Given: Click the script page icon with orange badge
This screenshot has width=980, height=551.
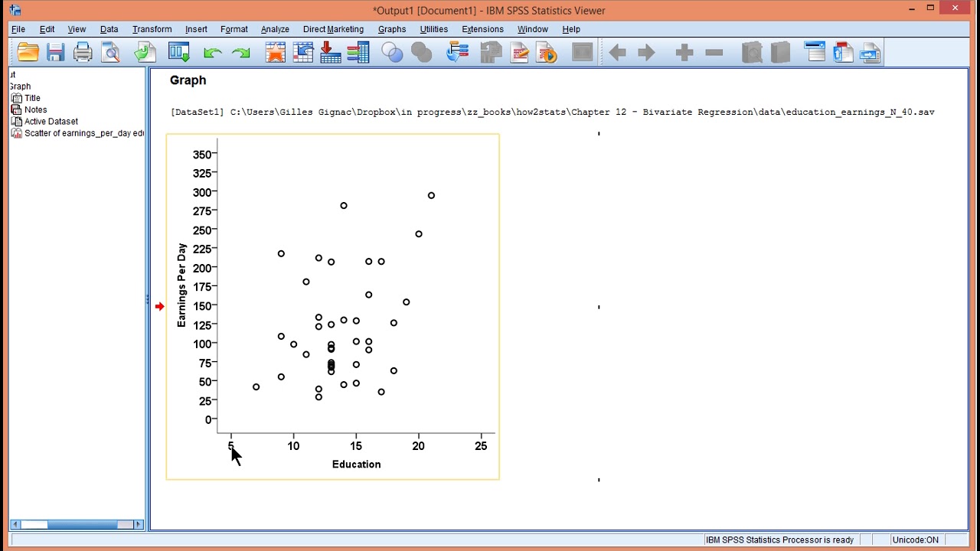Looking at the screenshot, I should click(547, 52).
